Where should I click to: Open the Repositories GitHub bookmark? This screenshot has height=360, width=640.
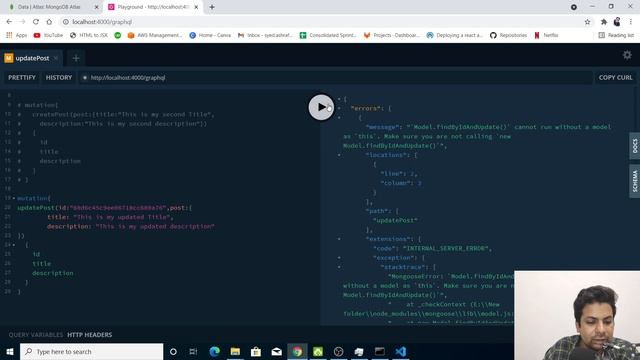tap(509, 35)
